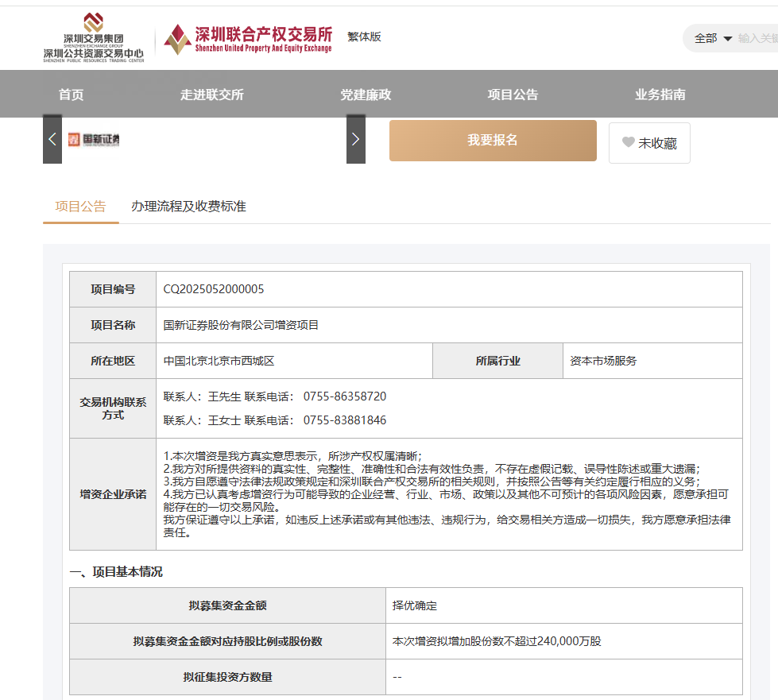Click the 所属行业 label cell
778x700 pixels.
coord(497,361)
